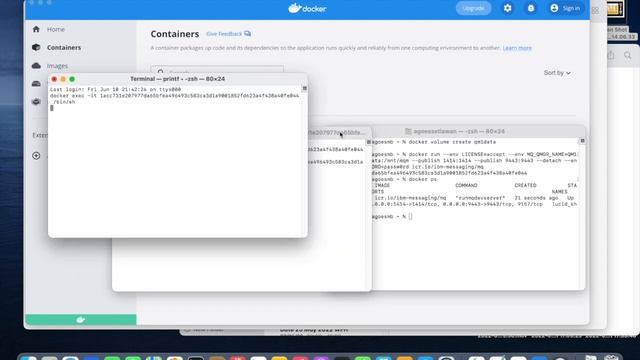Click the Home house icon

pyautogui.click(x=36, y=29)
